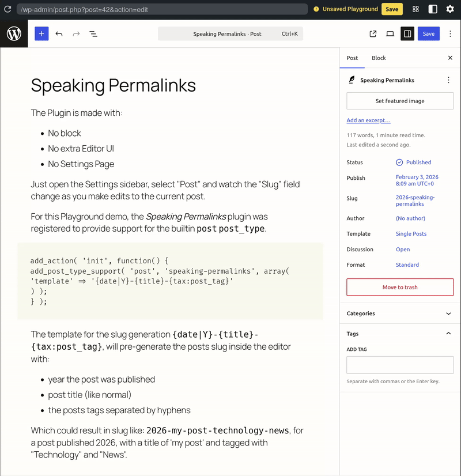Collapse the Tags panel
The width and height of the screenshot is (461, 476).
coord(400,334)
